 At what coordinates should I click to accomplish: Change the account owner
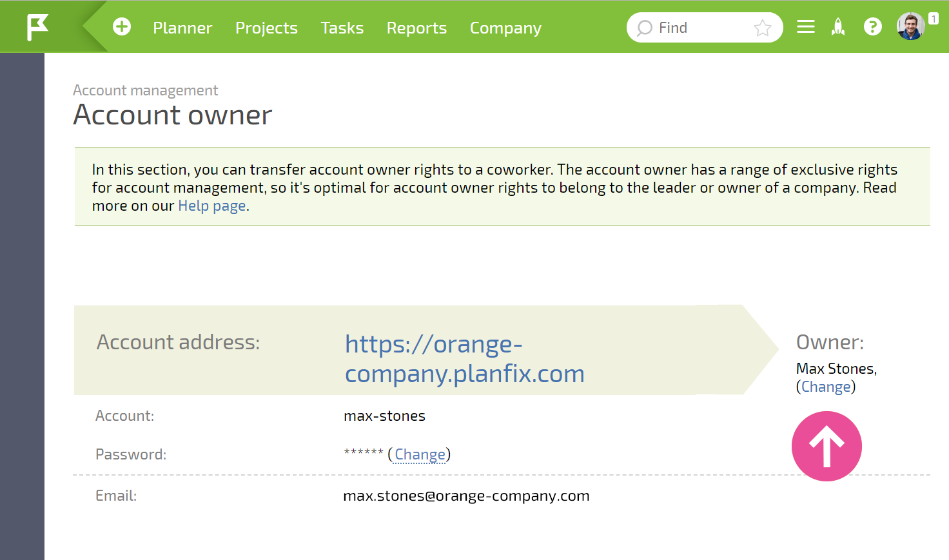tap(826, 387)
